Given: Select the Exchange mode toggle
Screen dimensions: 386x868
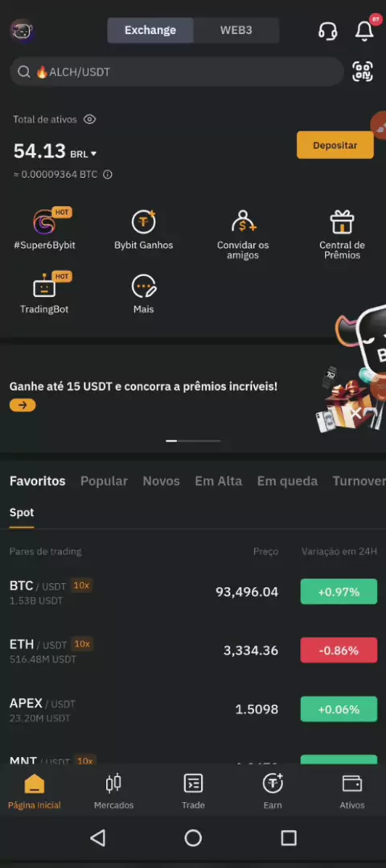Looking at the screenshot, I should pyautogui.click(x=150, y=31).
